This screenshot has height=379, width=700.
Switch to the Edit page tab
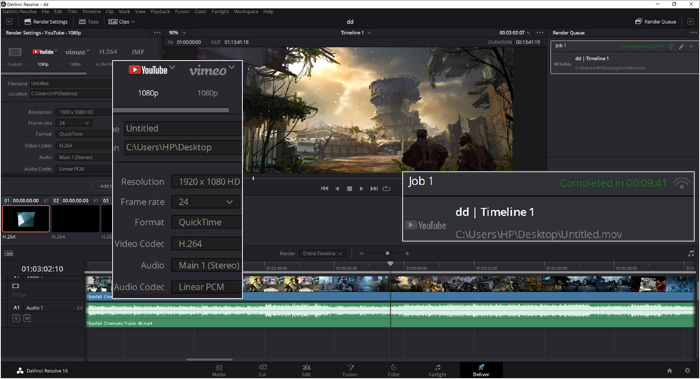(306, 370)
